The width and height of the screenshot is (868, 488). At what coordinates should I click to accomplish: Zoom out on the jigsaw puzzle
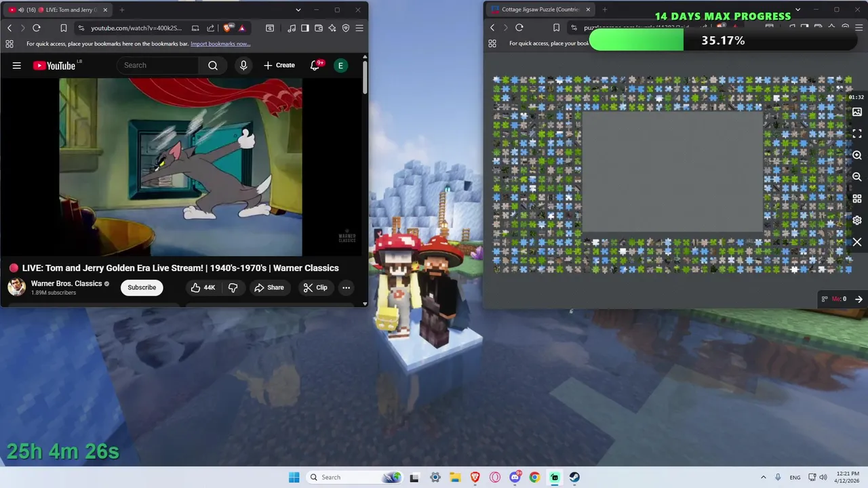pos(857,177)
